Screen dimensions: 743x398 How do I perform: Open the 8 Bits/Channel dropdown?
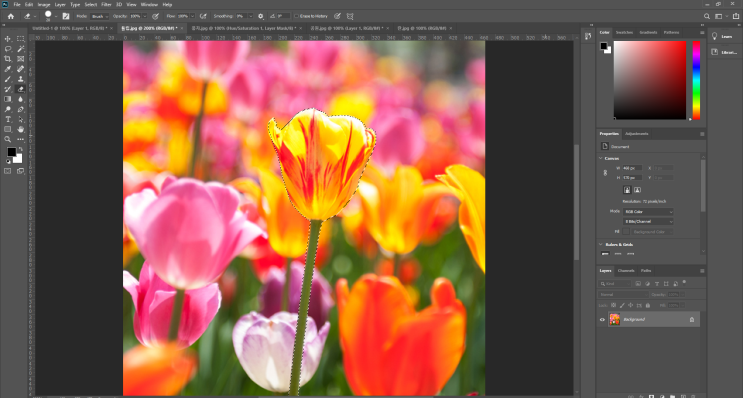point(648,222)
